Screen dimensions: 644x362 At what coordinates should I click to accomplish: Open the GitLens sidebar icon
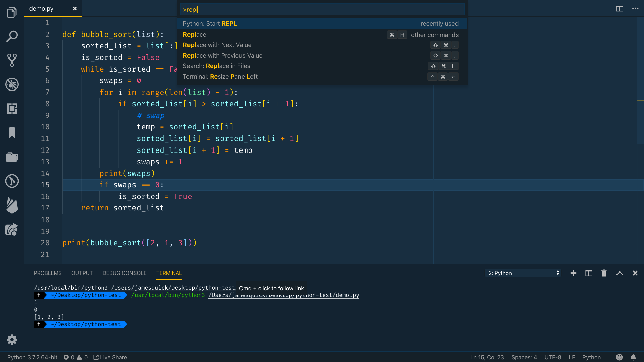pos(12,181)
